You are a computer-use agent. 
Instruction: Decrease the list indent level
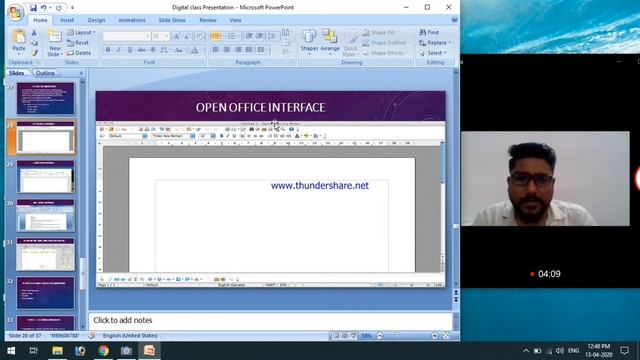click(x=249, y=36)
